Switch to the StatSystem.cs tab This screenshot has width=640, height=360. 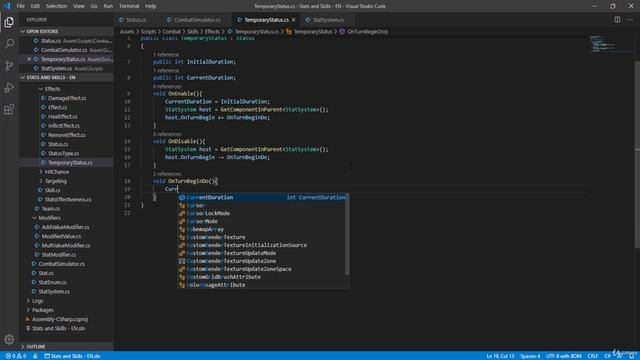pos(328,20)
